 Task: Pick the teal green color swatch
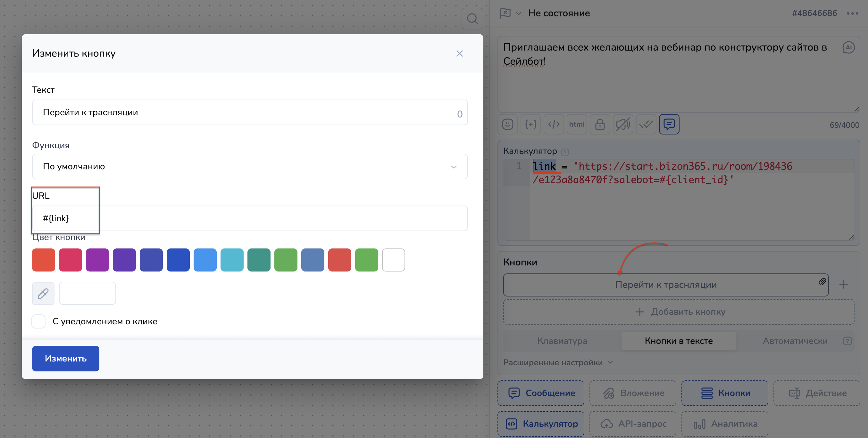(259, 260)
